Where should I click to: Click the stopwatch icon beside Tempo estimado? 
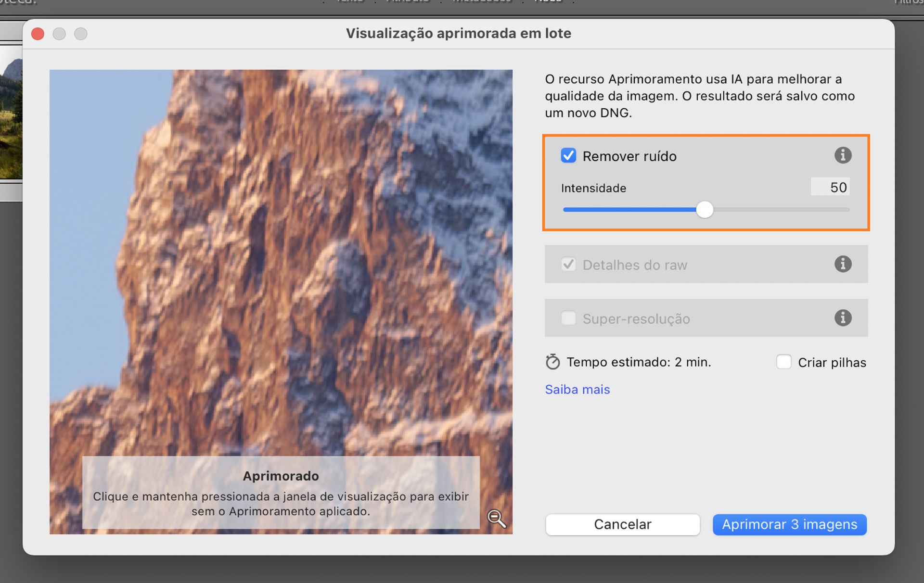(x=552, y=362)
